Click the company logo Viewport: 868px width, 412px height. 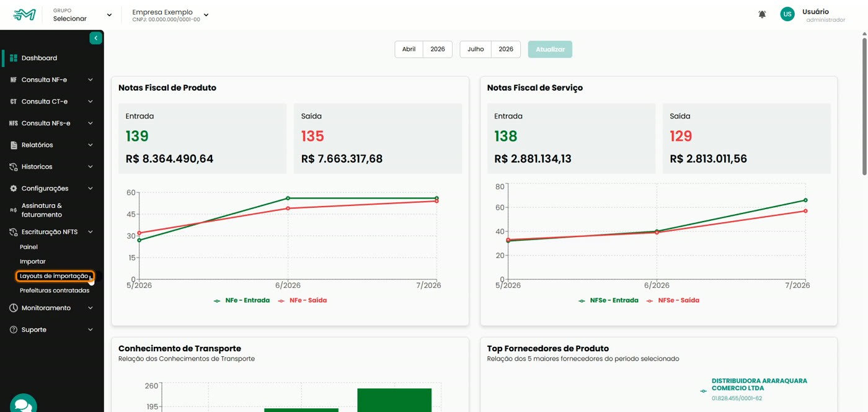tap(24, 15)
